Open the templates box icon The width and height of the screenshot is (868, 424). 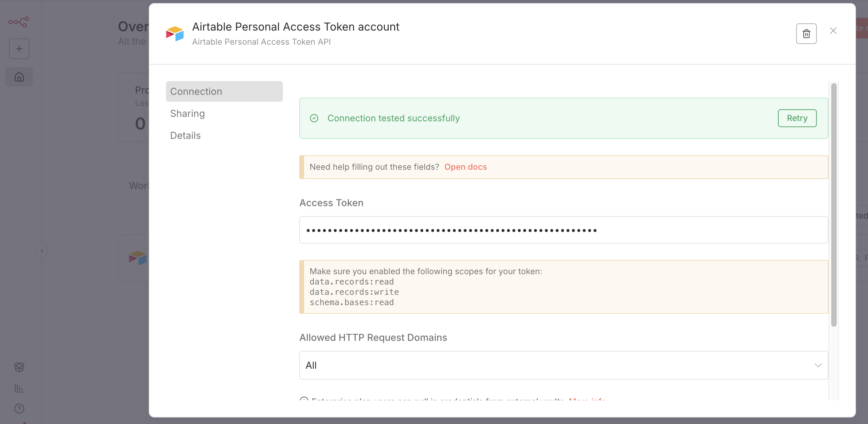(19, 367)
